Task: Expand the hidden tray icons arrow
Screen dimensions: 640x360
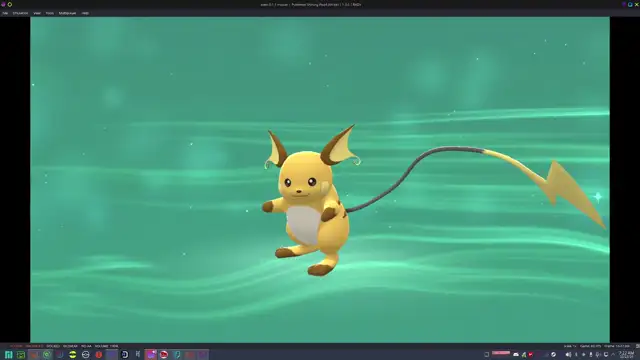Action: coord(613,355)
